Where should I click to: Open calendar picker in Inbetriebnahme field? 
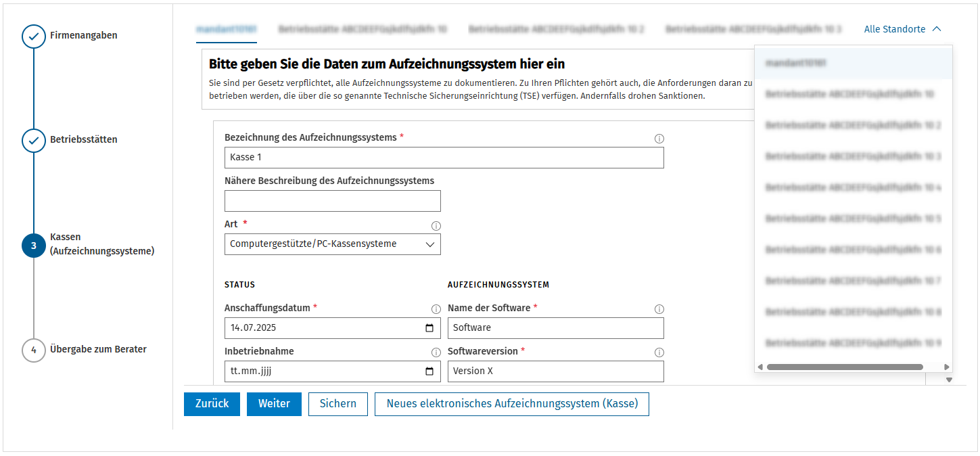pos(429,371)
